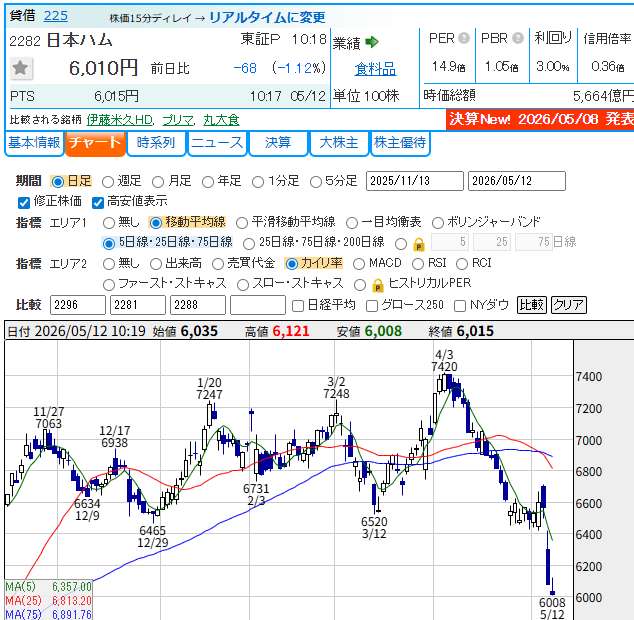Open the 225 link next to 貸借

point(56,16)
